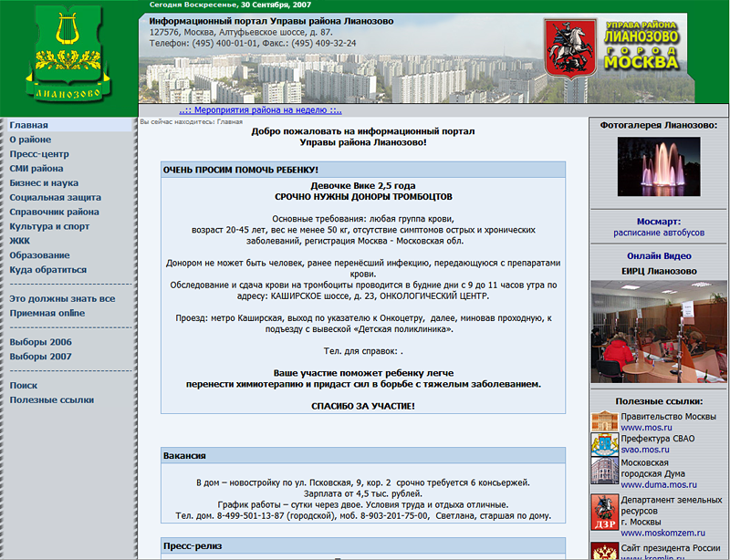The height and width of the screenshot is (560, 730).
Task: Click the Телефон (495) 400-01-01 contact line
Action: tap(253, 43)
